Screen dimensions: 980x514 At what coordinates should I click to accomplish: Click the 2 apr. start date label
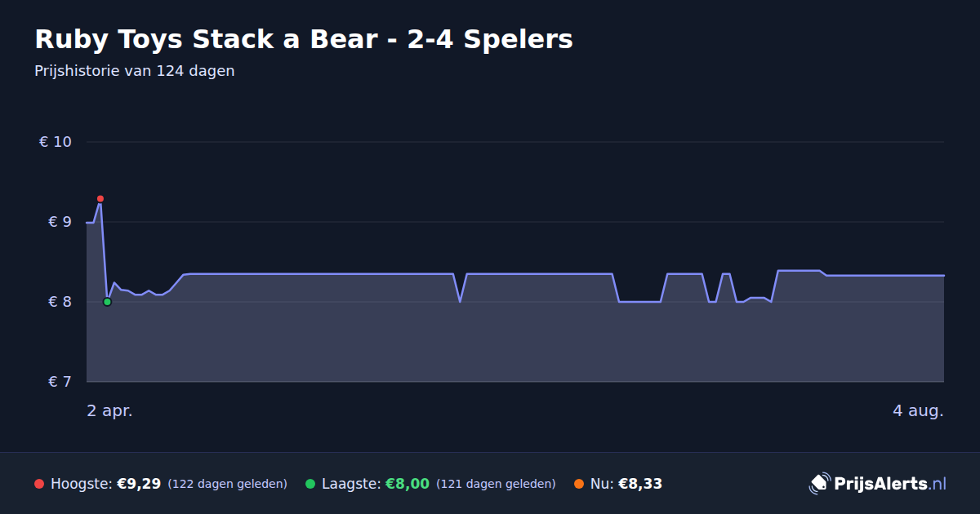[x=110, y=411]
